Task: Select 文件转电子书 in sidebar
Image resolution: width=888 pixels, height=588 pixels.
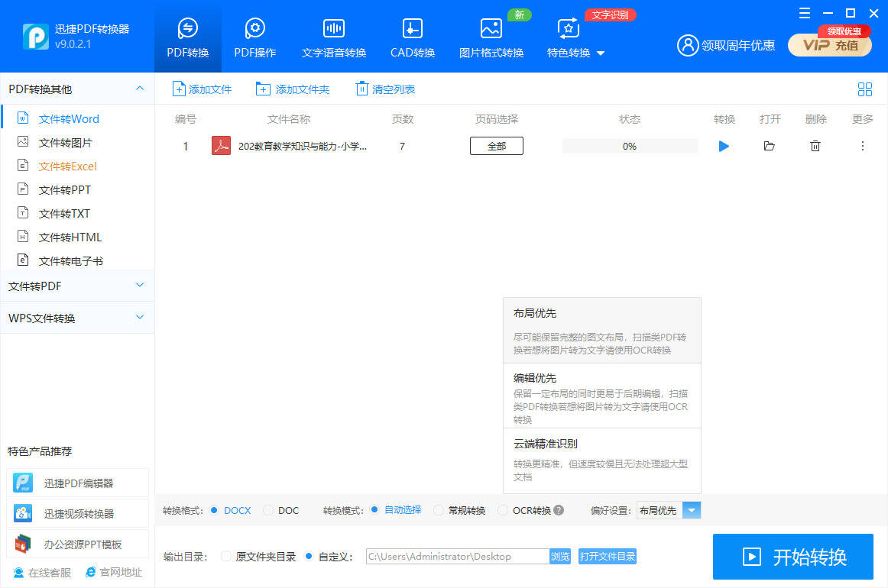Action: [70, 261]
